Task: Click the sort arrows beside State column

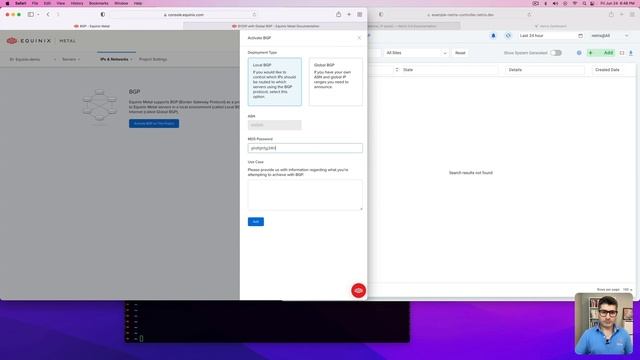Action: [397, 70]
